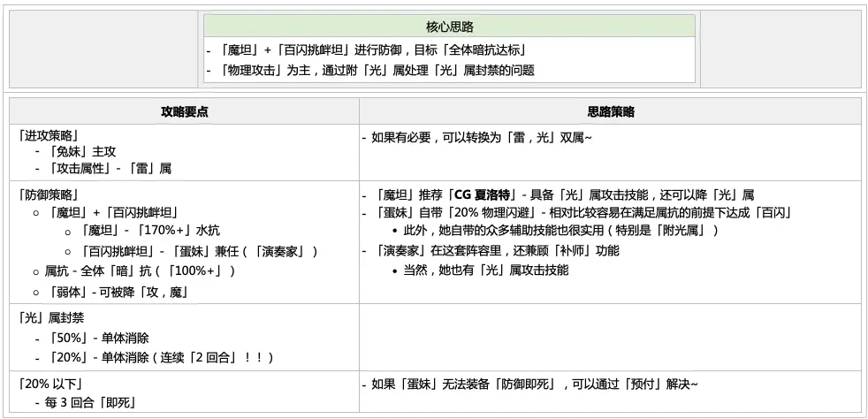Click the 「弱体」可被降 攻,魔 line

click(x=118, y=293)
